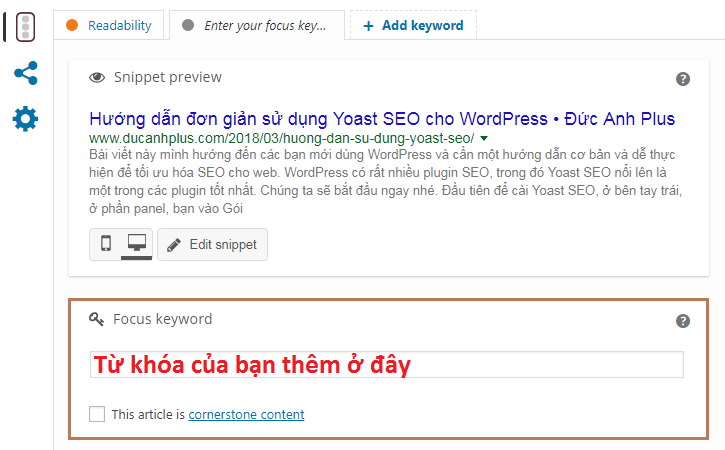Click the green ducanhplus.com snippet URL

click(x=281, y=138)
